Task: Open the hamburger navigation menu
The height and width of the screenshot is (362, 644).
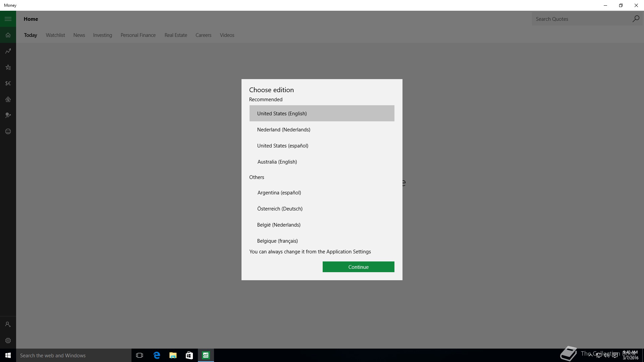Action: (8, 19)
